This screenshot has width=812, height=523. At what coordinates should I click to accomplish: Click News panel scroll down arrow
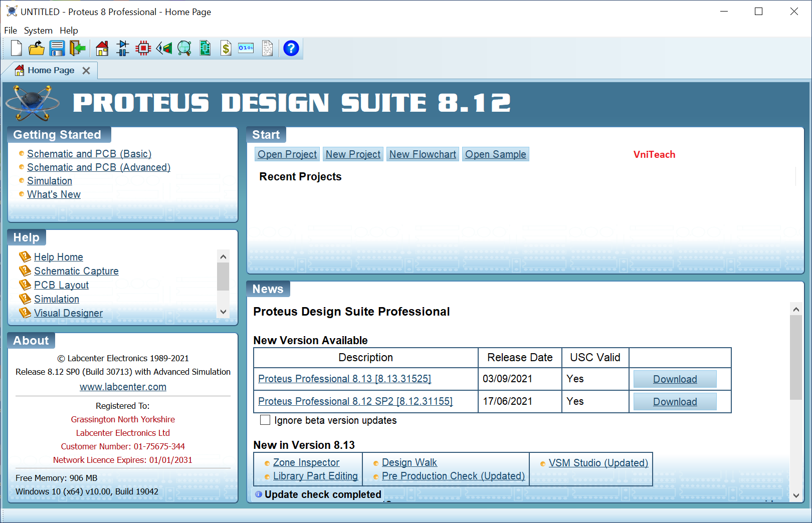pyautogui.click(x=796, y=495)
